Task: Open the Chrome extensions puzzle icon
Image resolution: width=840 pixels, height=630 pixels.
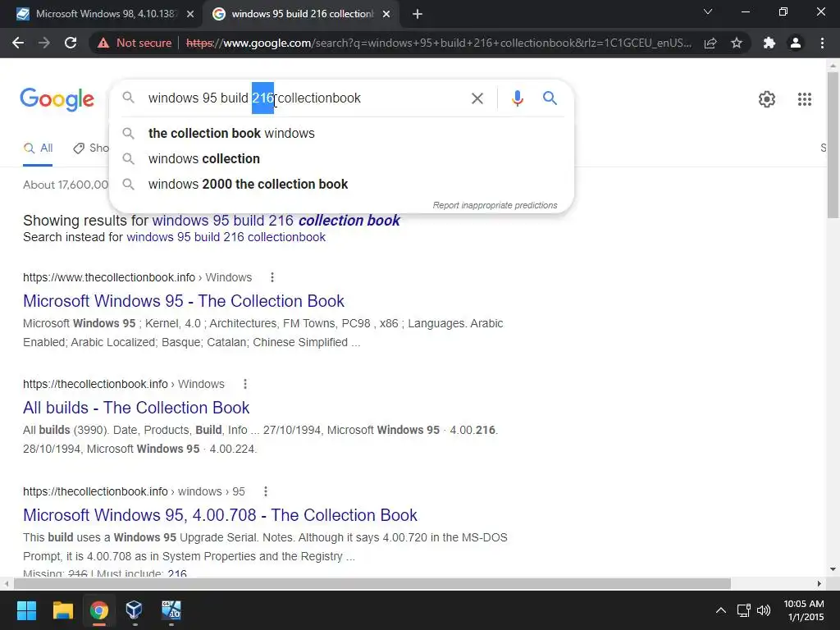Action: pyautogui.click(x=769, y=43)
